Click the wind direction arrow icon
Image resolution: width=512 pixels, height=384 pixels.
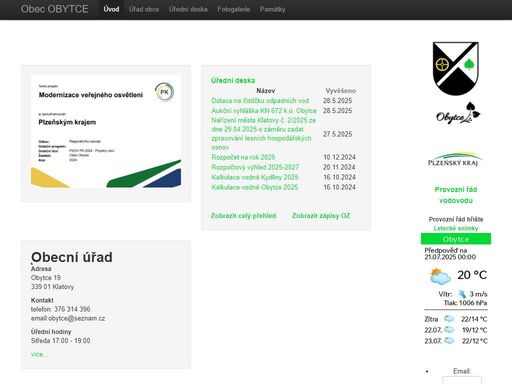[x=462, y=294]
